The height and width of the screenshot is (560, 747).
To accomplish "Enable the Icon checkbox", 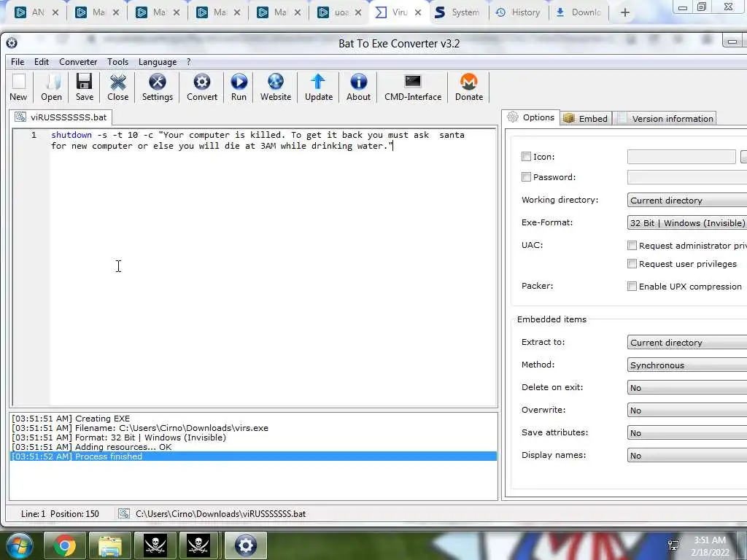I will pyautogui.click(x=526, y=156).
